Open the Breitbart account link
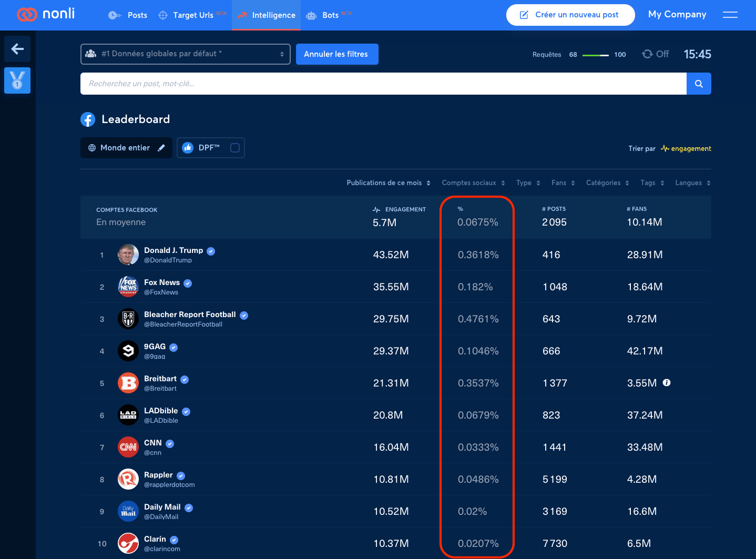The width and height of the screenshot is (756, 559). pyautogui.click(x=160, y=379)
